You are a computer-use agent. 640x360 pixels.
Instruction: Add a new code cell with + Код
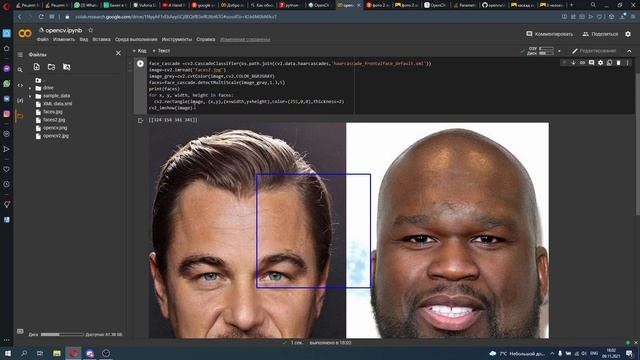(x=139, y=51)
